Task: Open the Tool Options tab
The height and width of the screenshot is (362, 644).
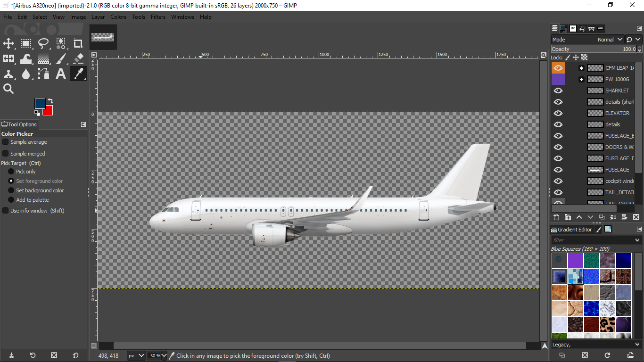Action: click(x=19, y=124)
